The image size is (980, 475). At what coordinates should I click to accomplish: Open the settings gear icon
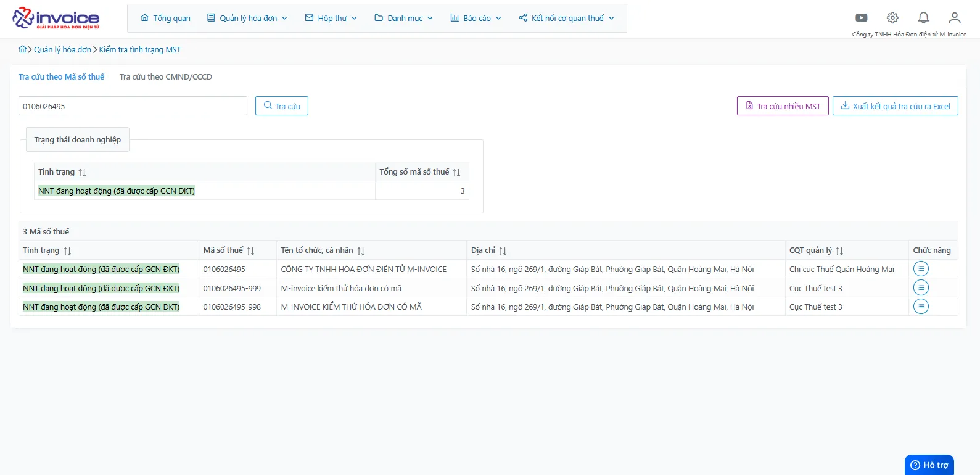click(892, 18)
